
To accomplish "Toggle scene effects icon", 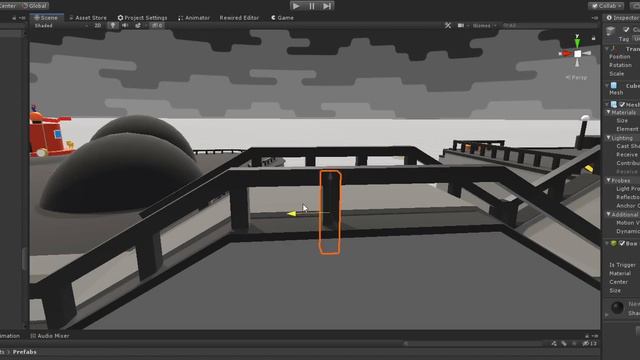I will [x=138, y=26].
